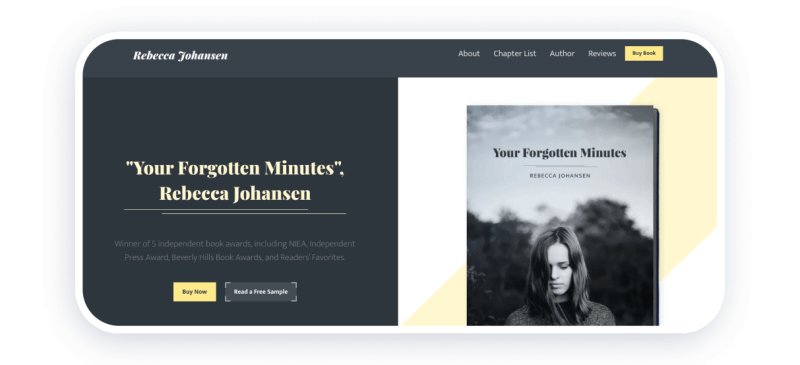
Task: Click the book cover image
Action: [562, 215]
